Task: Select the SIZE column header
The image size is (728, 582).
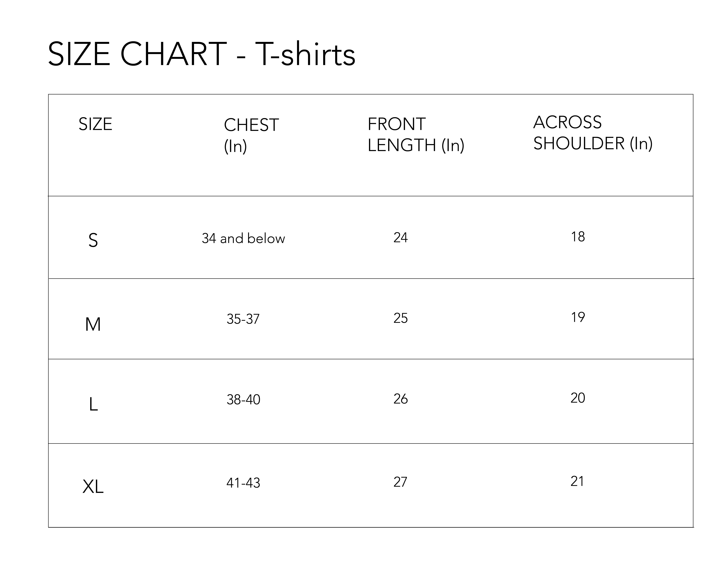Action: point(95,124)
